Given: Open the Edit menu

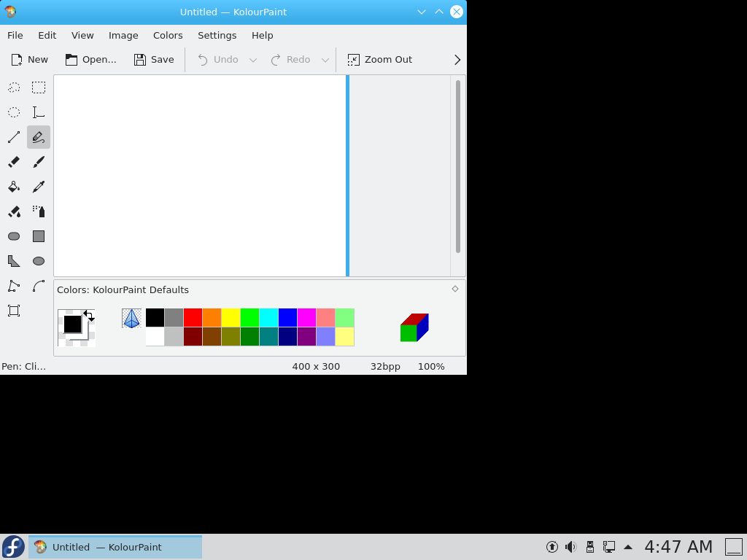Looking at the screenshot, I should point(47,35).
